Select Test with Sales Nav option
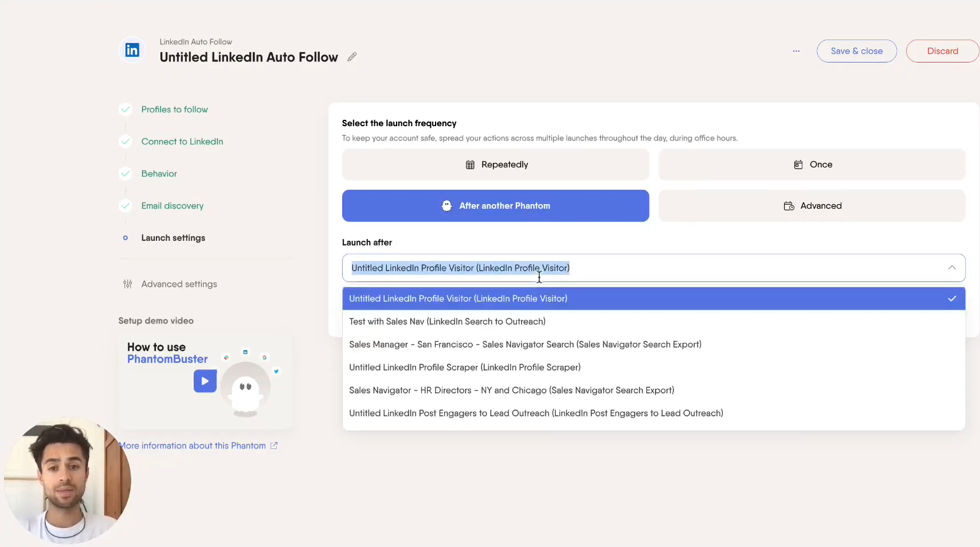The width and height of the screenshot is (980, 547). (447, 322)
